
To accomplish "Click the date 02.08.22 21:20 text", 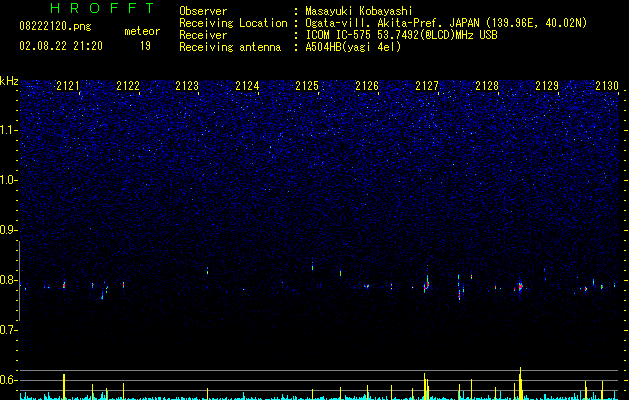I will 61,46.
